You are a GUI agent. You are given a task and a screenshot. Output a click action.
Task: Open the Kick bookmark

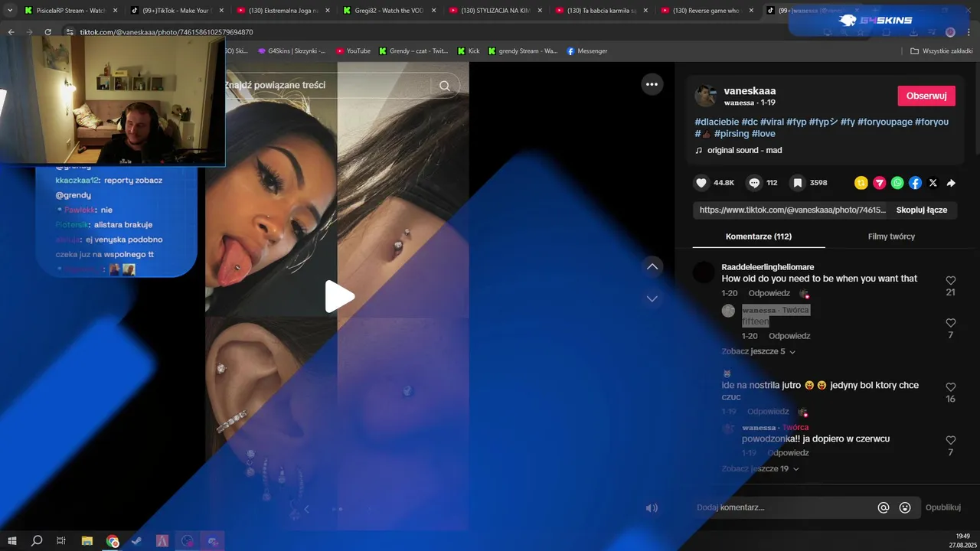pos(469,51)
